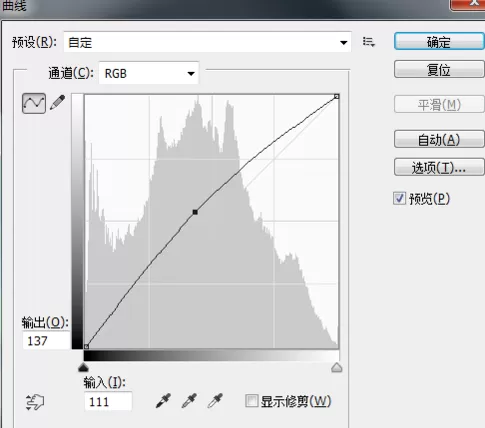Pick the white point eyedropper

tap(215, 401)
